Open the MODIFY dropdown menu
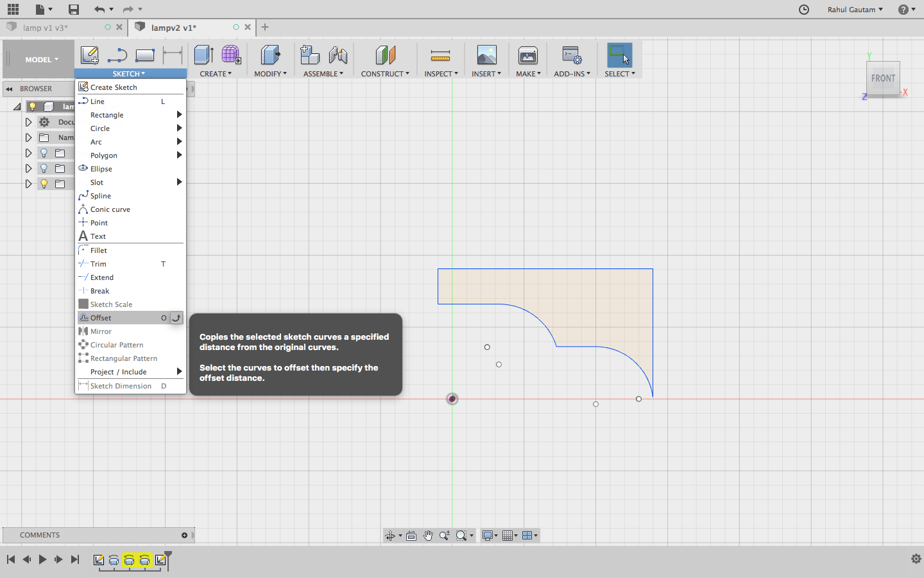 [x=270, y=74]
